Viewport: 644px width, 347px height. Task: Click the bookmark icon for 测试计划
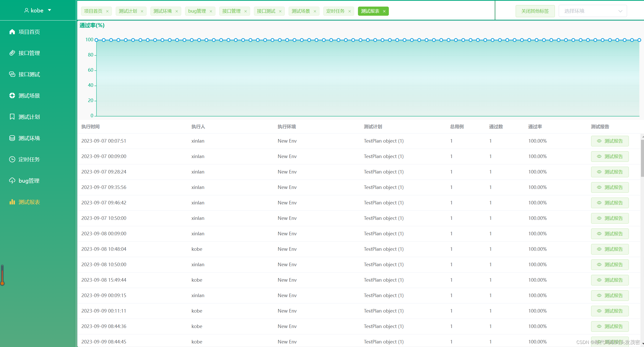(12, 117)
